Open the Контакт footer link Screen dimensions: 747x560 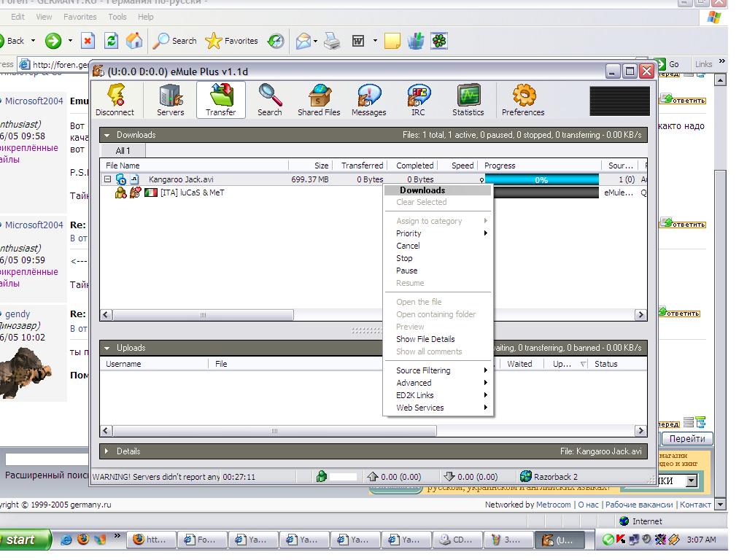coord(695,505)
